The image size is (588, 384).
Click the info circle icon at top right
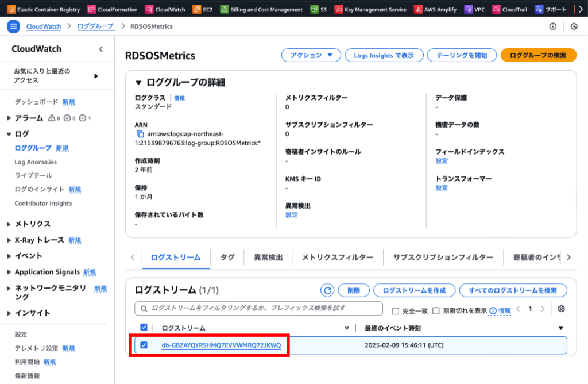pos(553,26)
